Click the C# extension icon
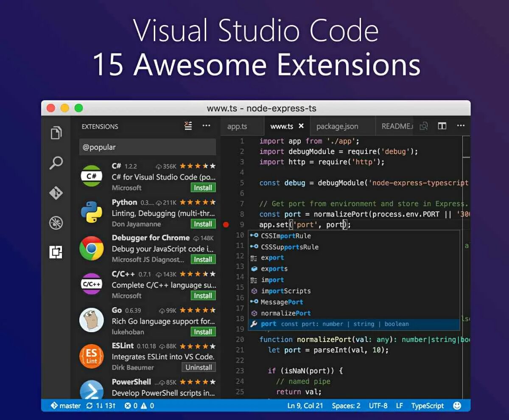 [92, 176]
